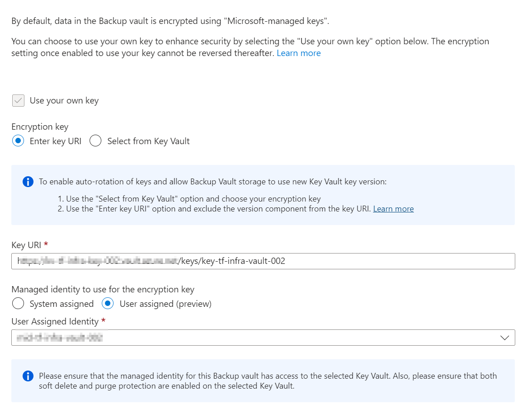Open the User Assigned Identity dropdown

pos(262,338)
